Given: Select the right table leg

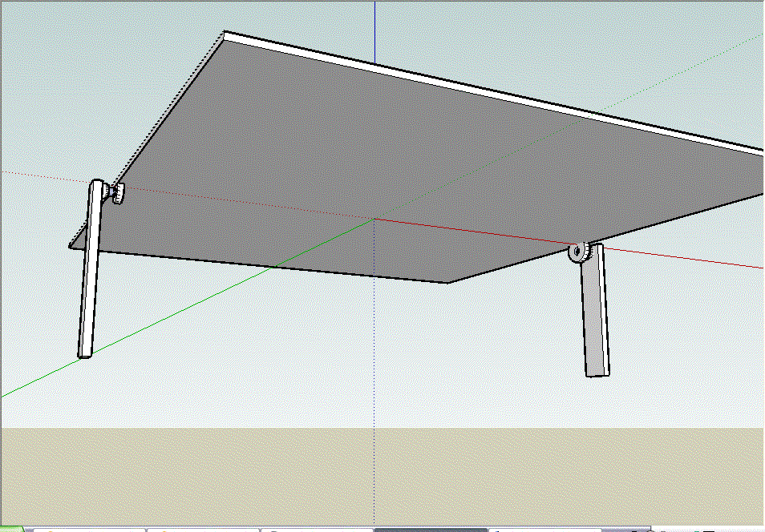Looking at the screenshot, I should click(x=595, y=312).
